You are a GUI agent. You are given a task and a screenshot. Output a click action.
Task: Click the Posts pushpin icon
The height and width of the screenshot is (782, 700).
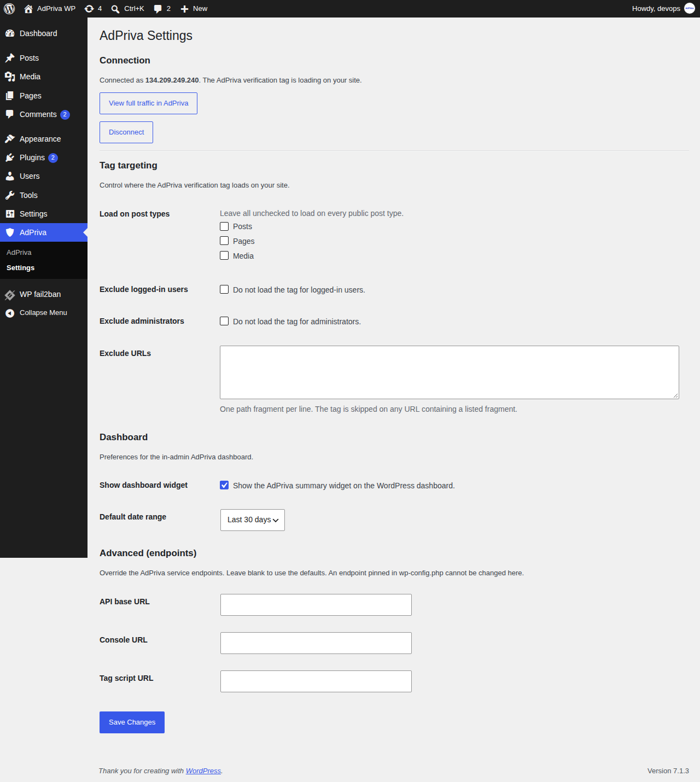(x=10, y=58)
